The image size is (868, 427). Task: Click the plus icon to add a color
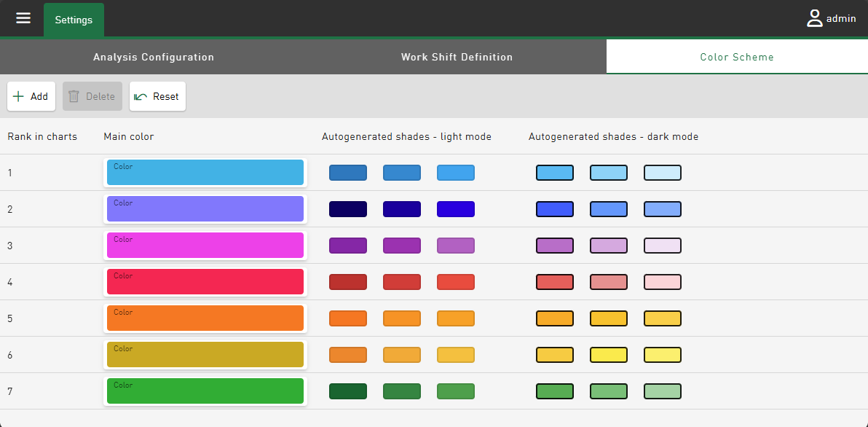pyautogui.click(x=19, y=96)
